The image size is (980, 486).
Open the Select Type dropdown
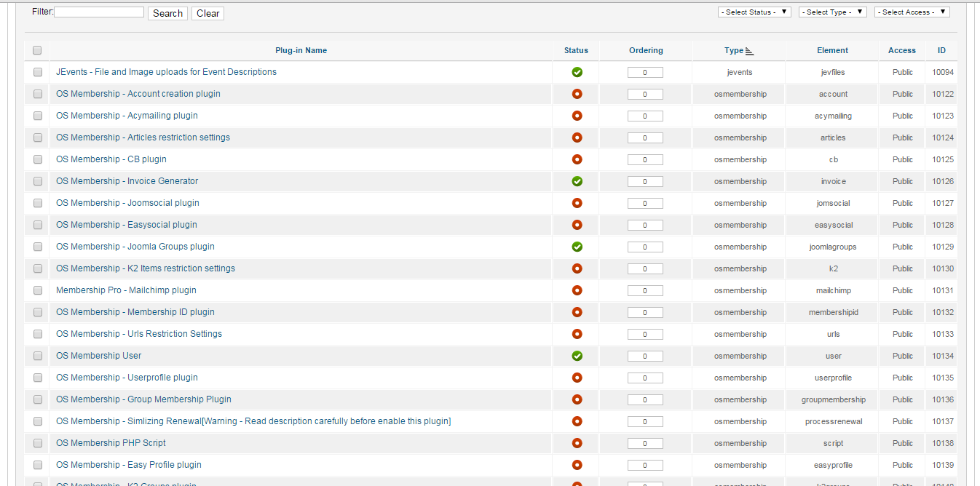click(x=833, y=12)
